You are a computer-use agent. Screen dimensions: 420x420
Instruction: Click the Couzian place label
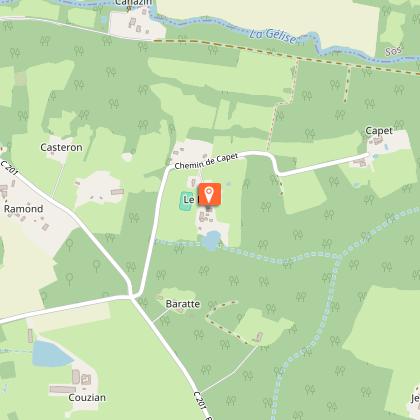pyautogui.click(x=87, y=397)
